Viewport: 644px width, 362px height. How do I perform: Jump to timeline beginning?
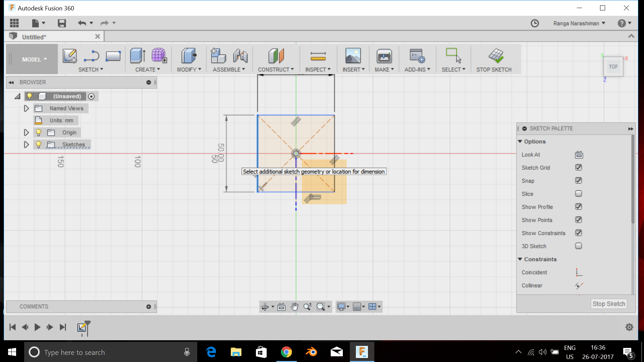(x=12, y=327)
